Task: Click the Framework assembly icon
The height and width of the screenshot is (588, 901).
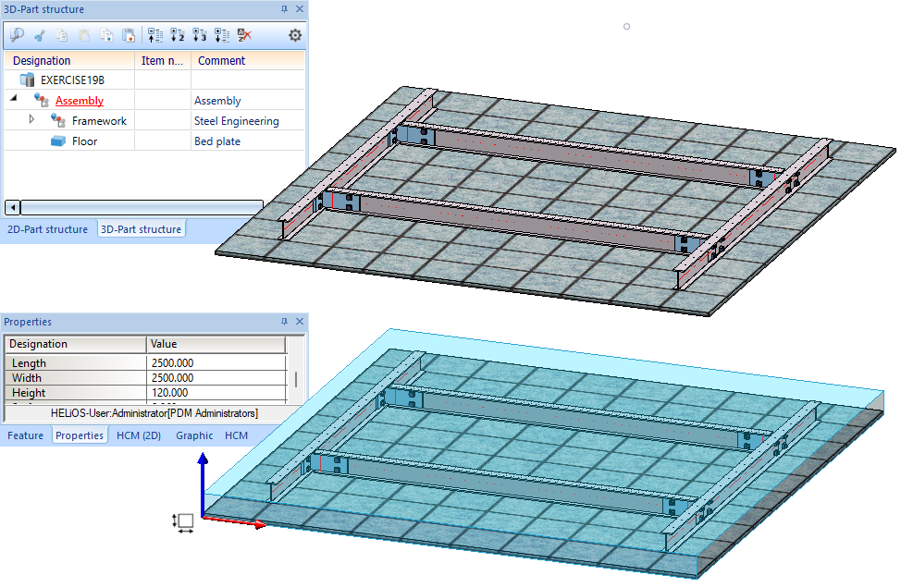Action: pos(58,120)
